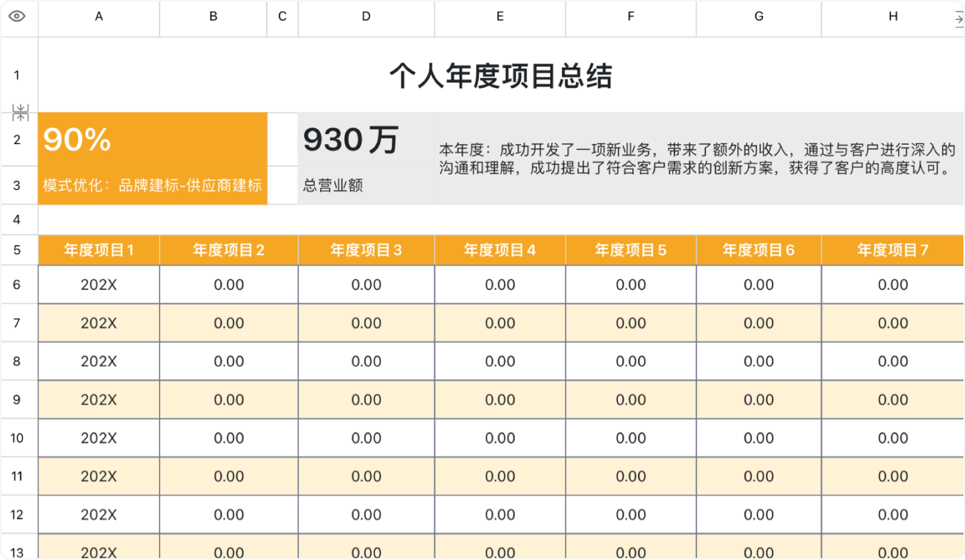
Task: Click the 年度项目1 header cell
Action: (99, 251)
